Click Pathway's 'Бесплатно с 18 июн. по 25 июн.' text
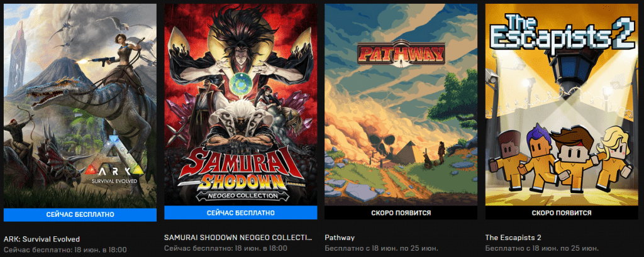 (x=382, y=248)
